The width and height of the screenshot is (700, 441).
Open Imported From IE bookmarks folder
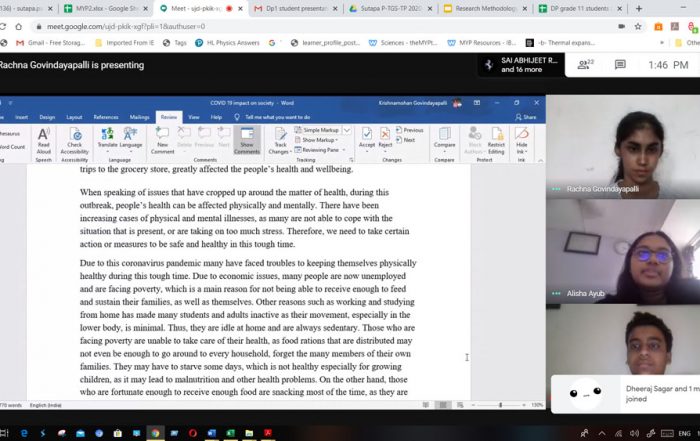click(x=125, y=43)
